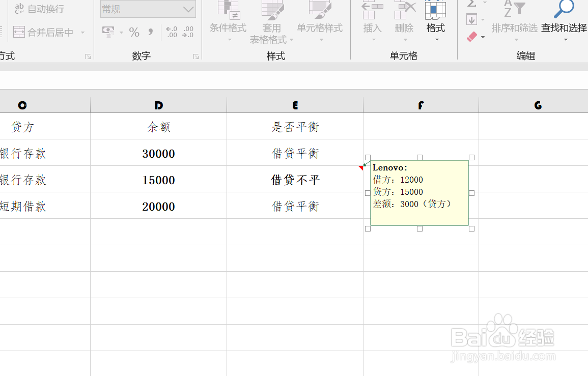Open the Clear eraser dropdown arrow
Viewport: 588px width, 376px height.
tap(483, 37)
